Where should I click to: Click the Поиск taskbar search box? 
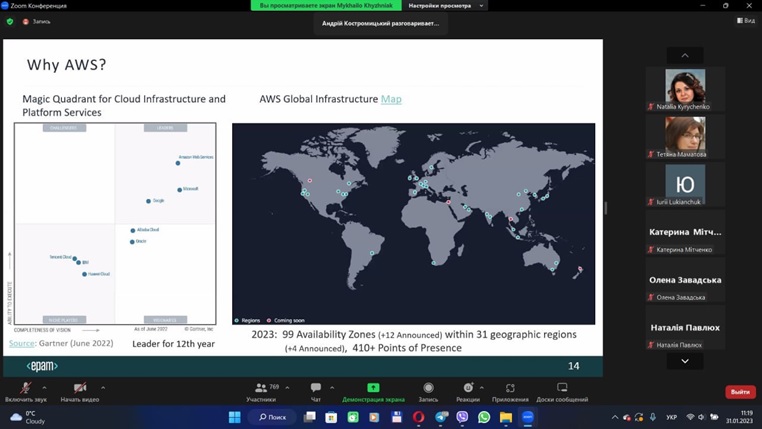[x=273, y=417]
